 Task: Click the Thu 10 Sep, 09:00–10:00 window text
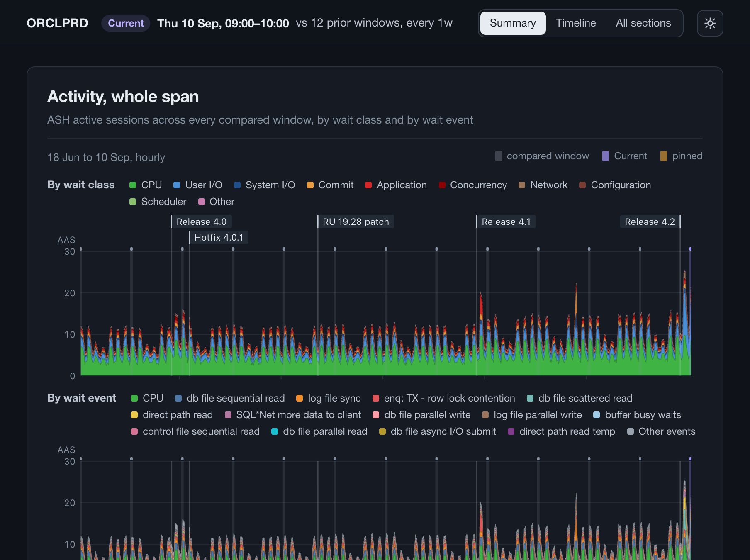[223, 23]
